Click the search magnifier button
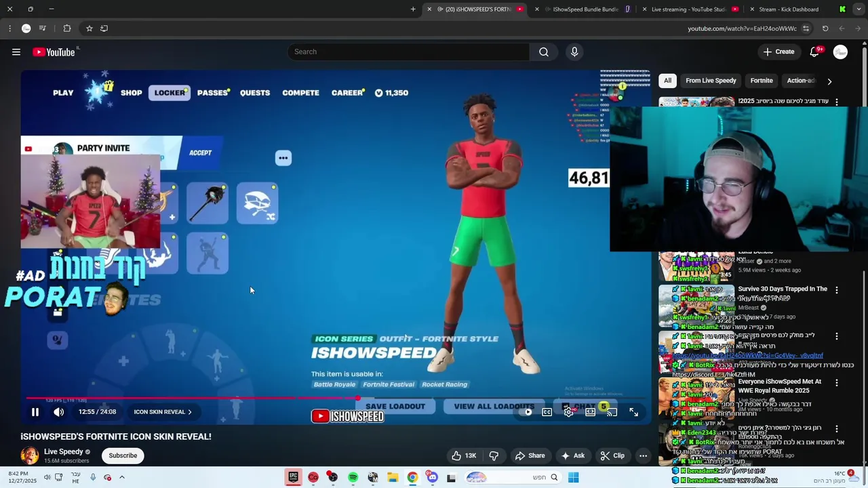This screenshot has height=488, width=868. (544, 52)
